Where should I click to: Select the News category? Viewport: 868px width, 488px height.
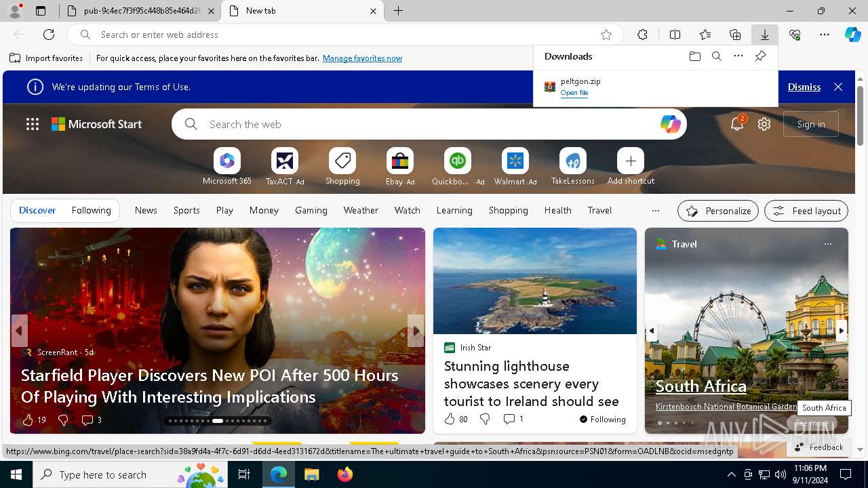click(x=146, y=211)
